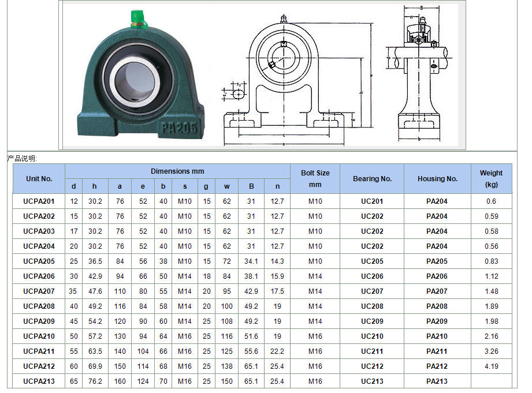532x393 pixels.
Task: Click weight value 1.98
Action: tap(492, 321)
